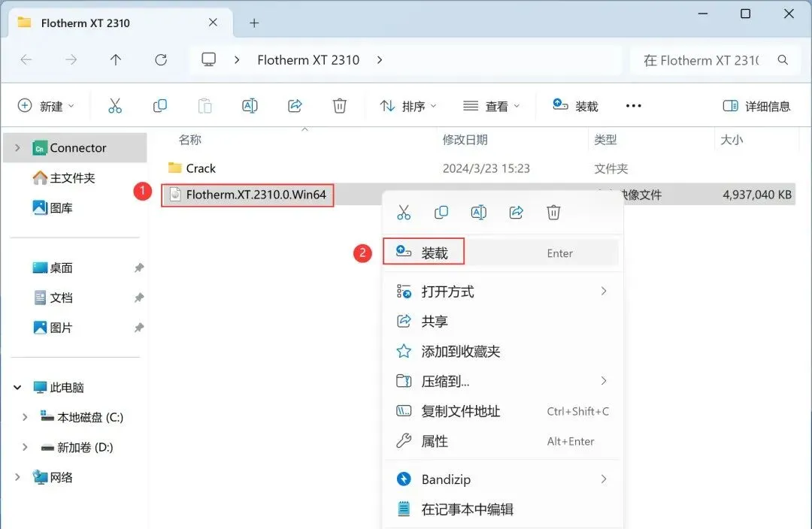812x529 pixels.
Task: Go forward with the right arrow
Action: 71,60
